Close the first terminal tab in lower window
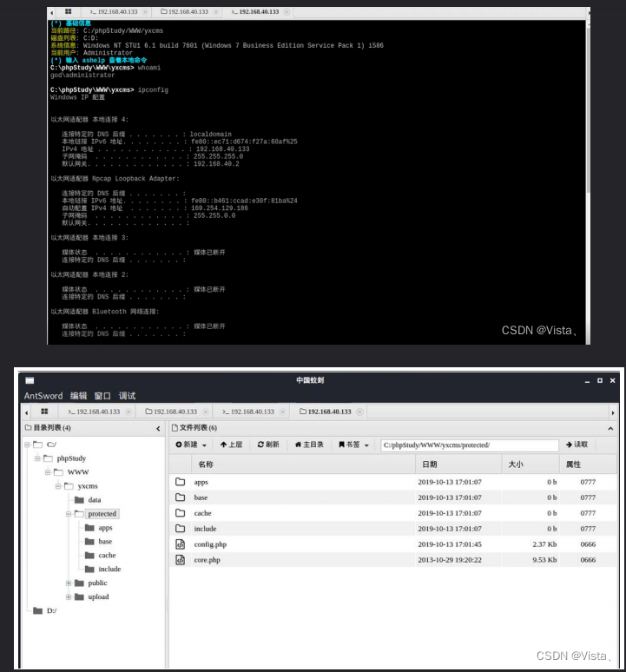 128,412
